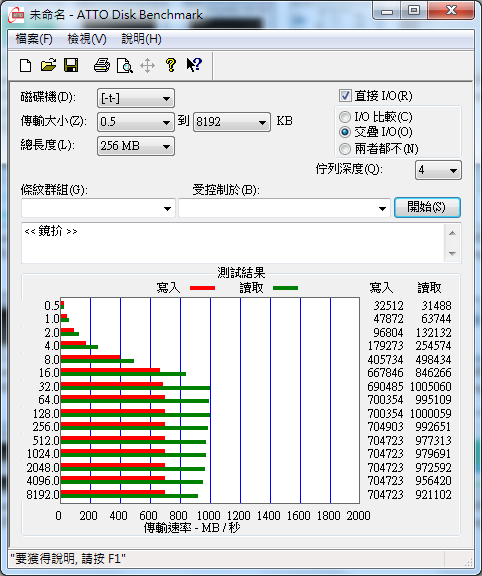
Task: Open a benchmark file via folder icon
Action: 48,66
